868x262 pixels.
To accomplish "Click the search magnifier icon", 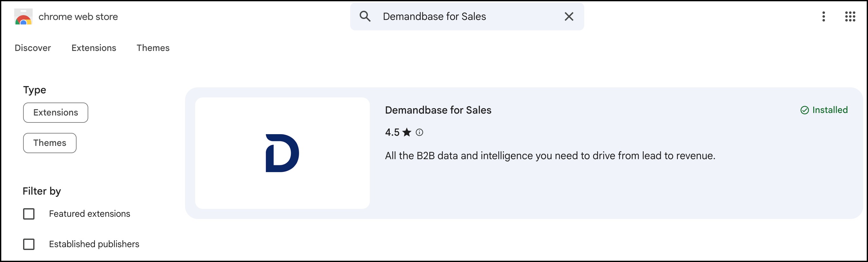I will 365,16.
